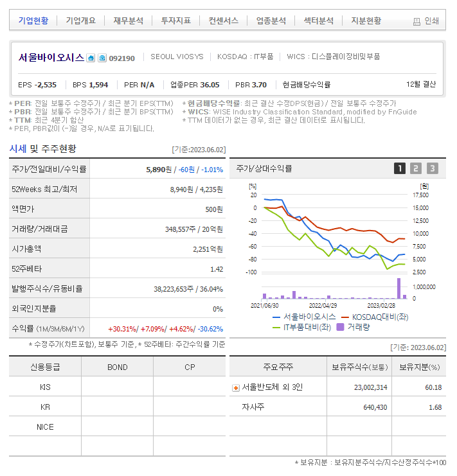The height and width of the screenshot is (476, 457).
Task: Click the 12월 결산 text
Action: (x=421, y=84)
